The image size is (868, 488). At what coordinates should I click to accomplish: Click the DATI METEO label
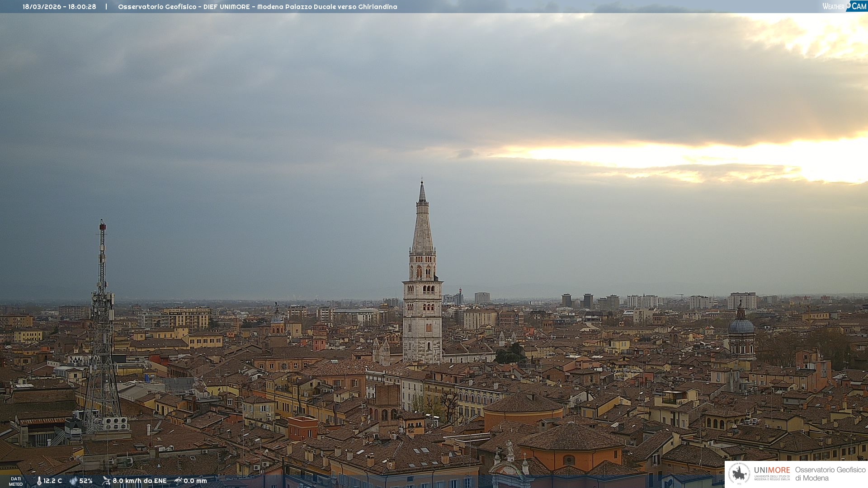coord(16,481)
